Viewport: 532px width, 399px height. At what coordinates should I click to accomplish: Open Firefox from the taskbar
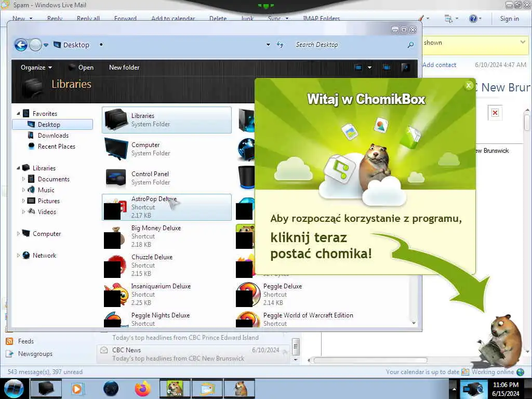143,389
